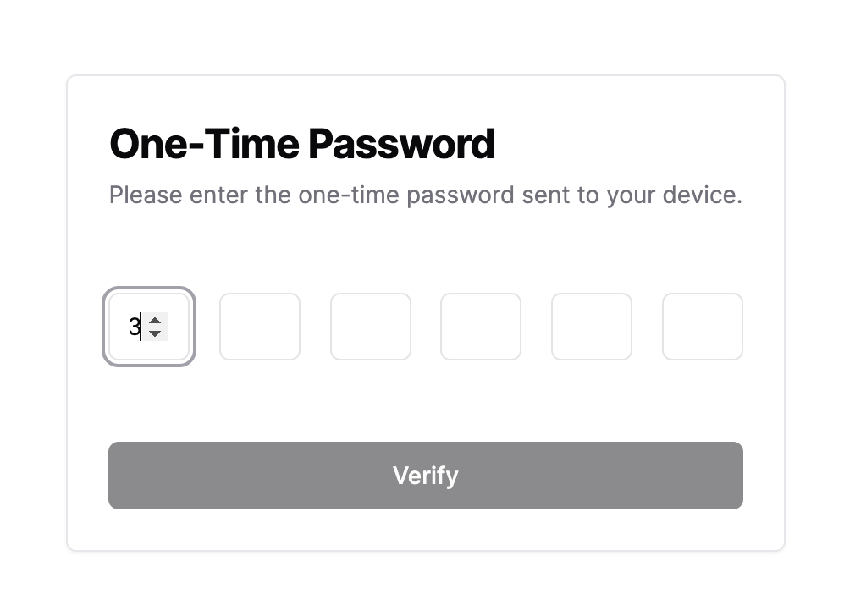
Task: Increment the first digit using spinner arrow
Action: point(154,320)
